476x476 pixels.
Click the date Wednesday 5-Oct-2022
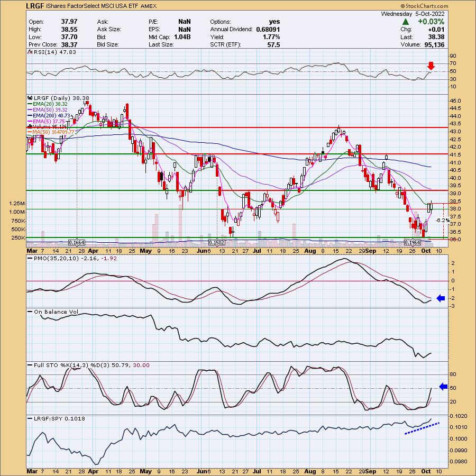(x=413, y=14)
